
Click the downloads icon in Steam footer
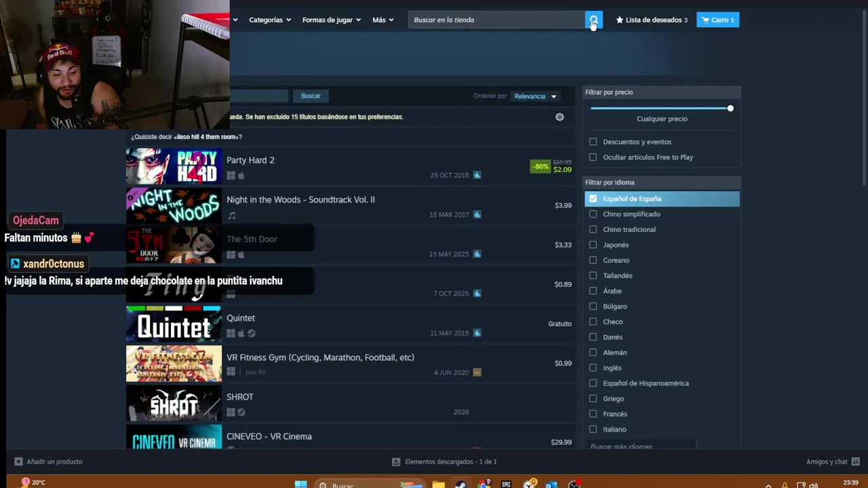pyautogui.click(x=396, y=462)
